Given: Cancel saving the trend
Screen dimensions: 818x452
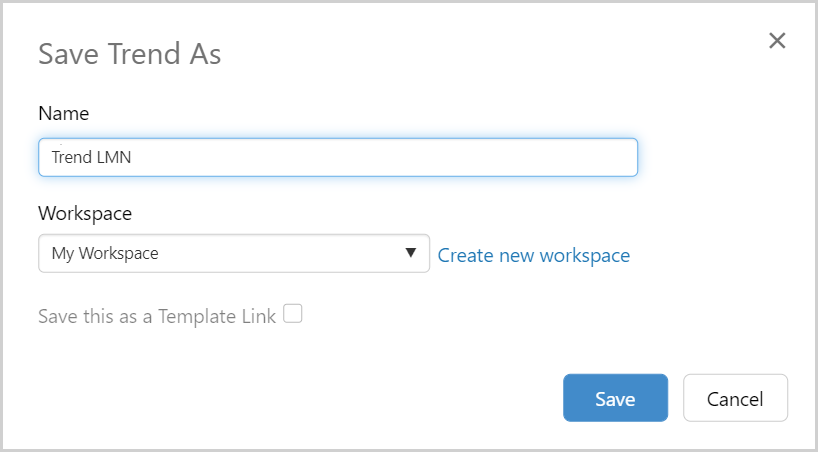Looking at the screenshot, I should (x=735, y=398).
